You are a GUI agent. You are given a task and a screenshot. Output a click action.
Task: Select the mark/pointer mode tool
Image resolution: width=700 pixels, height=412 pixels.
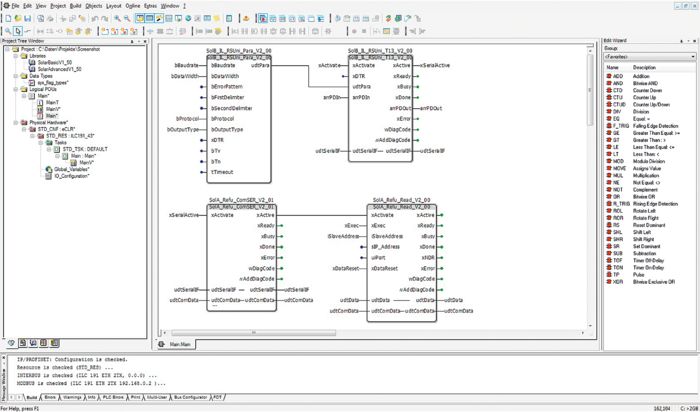coord(18,31)
